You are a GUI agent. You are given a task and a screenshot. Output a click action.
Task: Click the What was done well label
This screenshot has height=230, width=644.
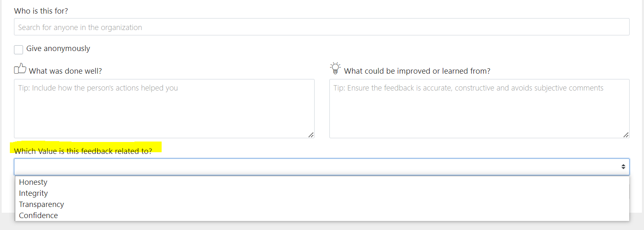click(65, 71)
